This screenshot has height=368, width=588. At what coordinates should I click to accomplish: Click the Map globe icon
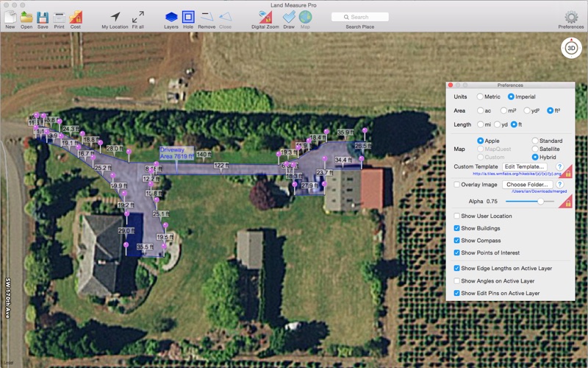coord(305,17)
